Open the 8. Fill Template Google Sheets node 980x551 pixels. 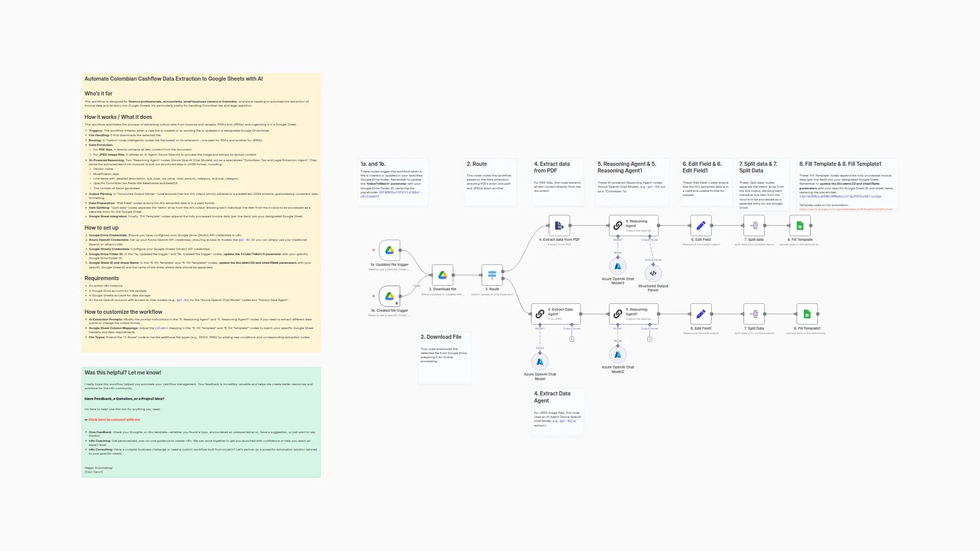800,225
